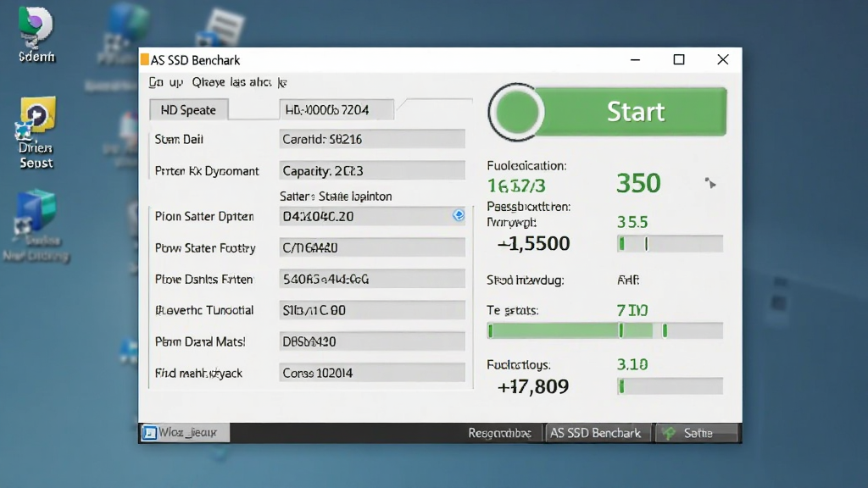Image resolution: width=868 pixels, height=488 pixels.
Task: Click the HD-0000b 7204 field
Action: pos(337,109)
